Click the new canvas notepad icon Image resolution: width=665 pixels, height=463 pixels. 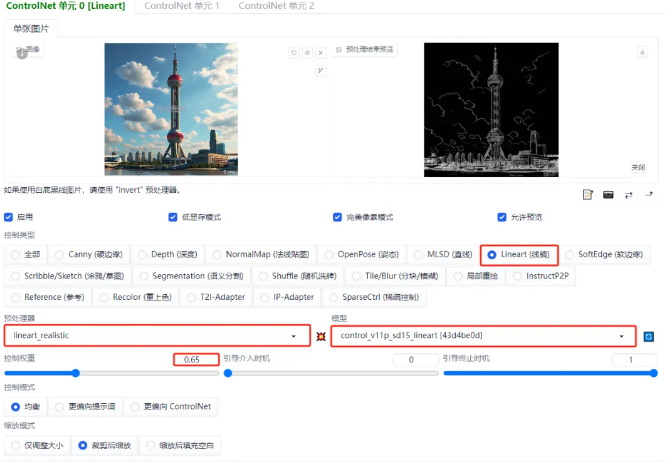(588, 195)
